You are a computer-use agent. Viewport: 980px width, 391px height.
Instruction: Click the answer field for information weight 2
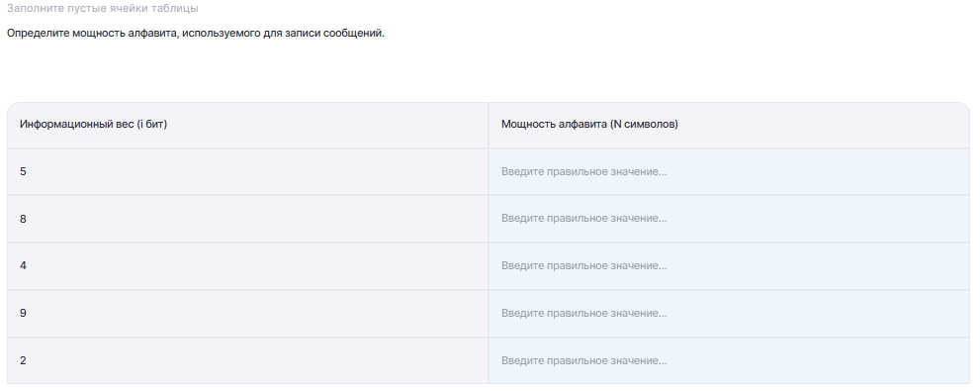(x=729, y=361)
